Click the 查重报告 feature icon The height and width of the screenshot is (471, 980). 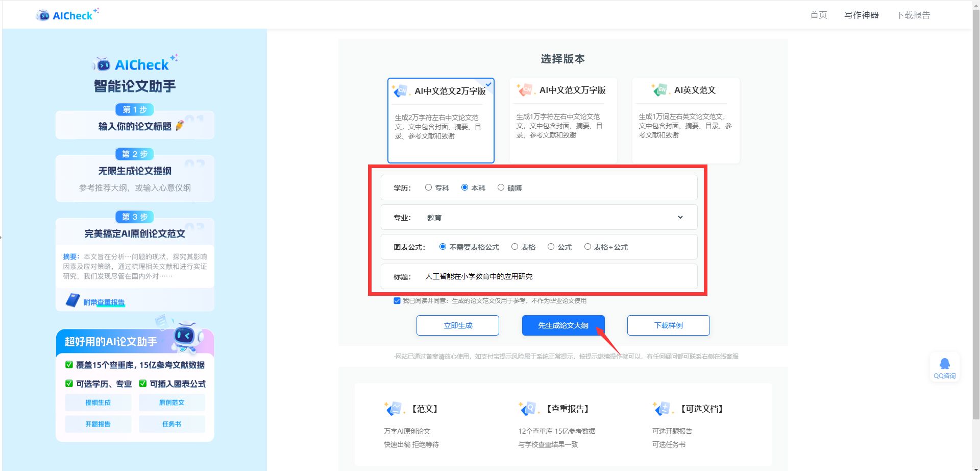[528, 409]
